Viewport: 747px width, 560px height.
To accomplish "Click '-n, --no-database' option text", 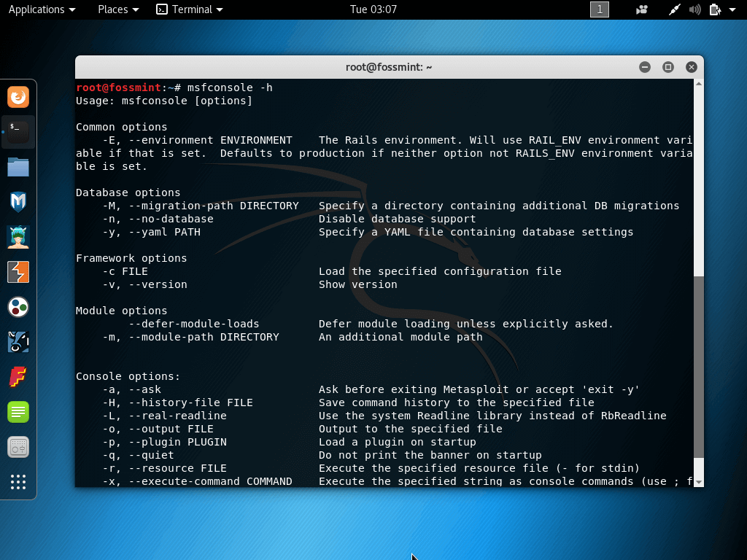I will (x=158, y=219).
